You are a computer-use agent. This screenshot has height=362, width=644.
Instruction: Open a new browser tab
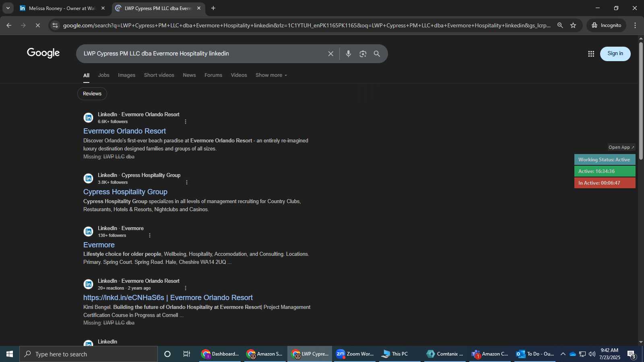[x=213, y=8]
